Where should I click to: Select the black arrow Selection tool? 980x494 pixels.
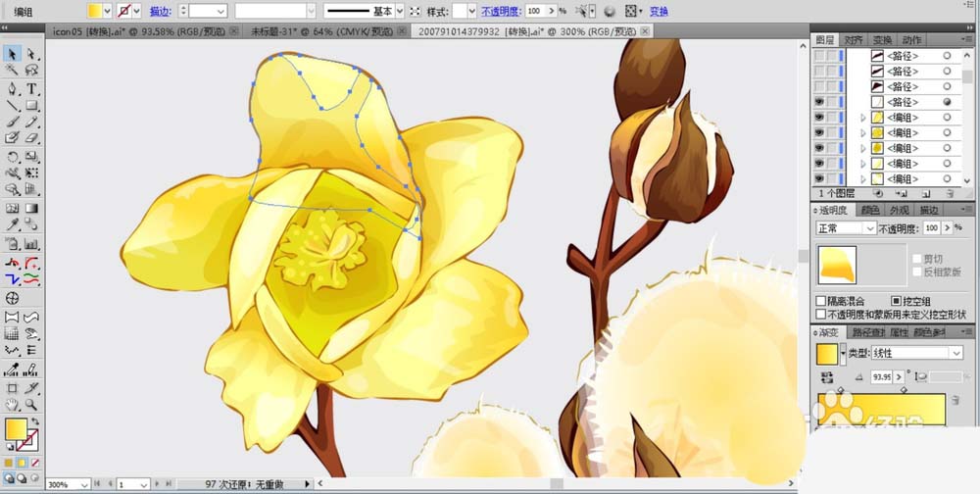12,55
